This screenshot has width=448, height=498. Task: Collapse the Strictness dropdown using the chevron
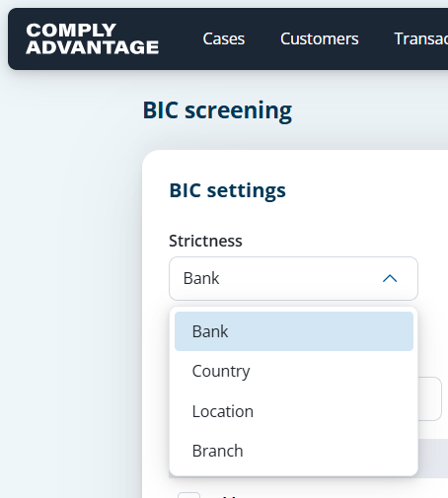(390, 278)
